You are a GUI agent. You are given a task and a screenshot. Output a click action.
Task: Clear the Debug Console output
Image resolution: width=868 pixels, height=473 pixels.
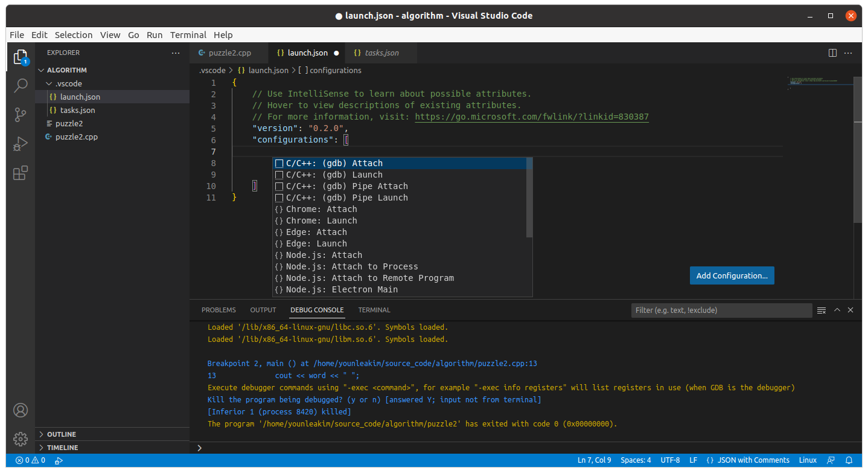(822, 310)
